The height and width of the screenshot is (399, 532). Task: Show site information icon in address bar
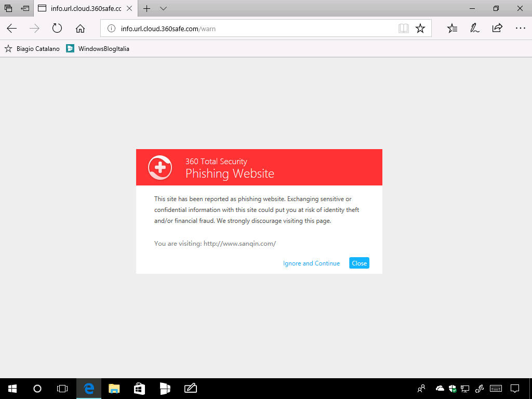(x=111, y=29)
